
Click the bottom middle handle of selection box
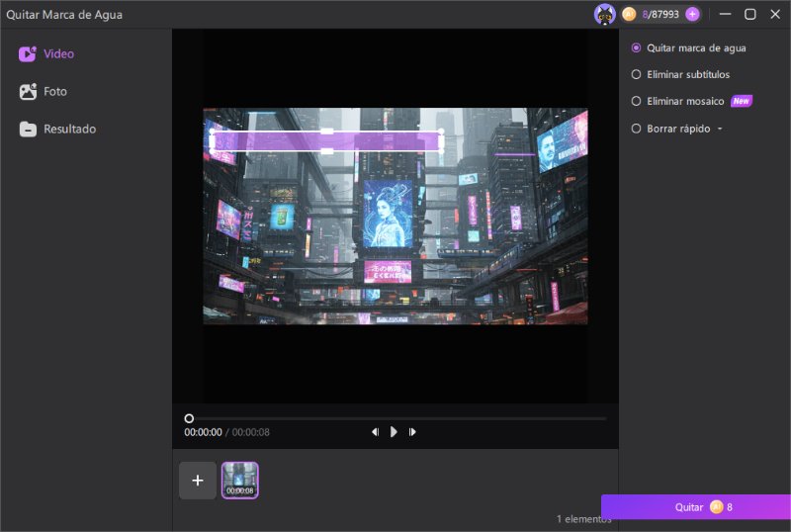(327, 151)
